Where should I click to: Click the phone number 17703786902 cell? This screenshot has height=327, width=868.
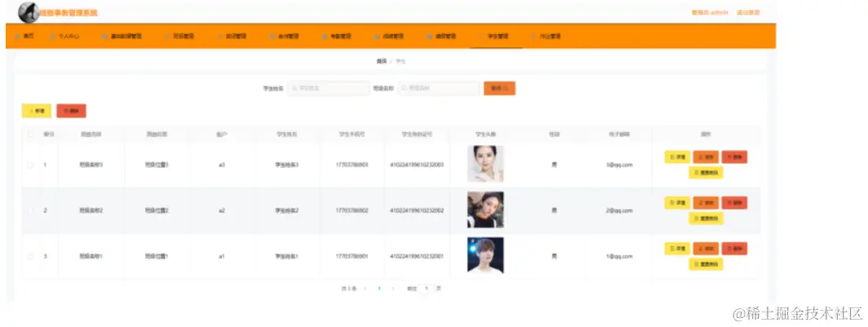[352, 211]
